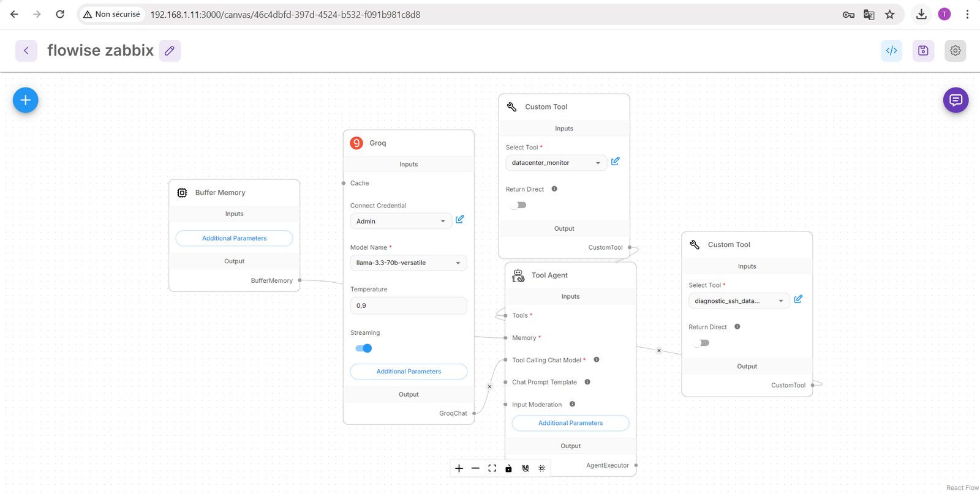Click the BufferMemory output label
980x494 pixels.
point(272,280)
